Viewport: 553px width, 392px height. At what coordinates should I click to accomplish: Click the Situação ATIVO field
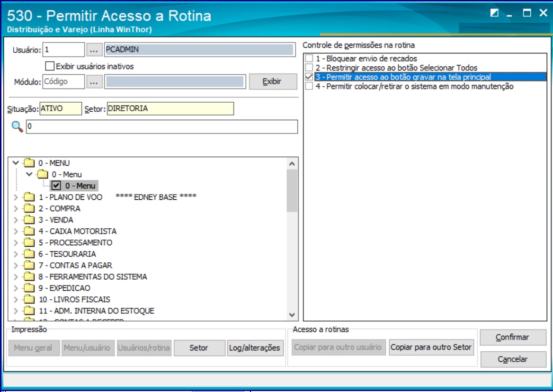click(x=61, y=108)
